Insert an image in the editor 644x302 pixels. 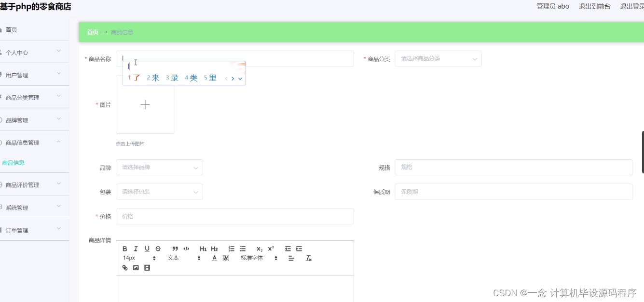[136, 268]
